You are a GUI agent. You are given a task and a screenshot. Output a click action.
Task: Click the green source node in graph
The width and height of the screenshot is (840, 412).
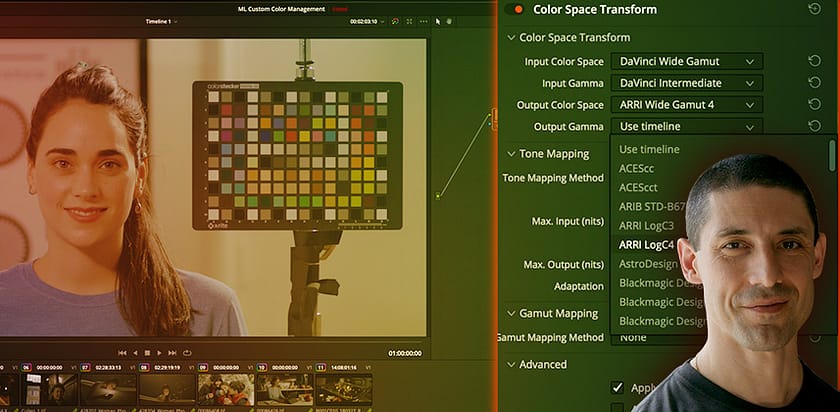tap(438, 197)
